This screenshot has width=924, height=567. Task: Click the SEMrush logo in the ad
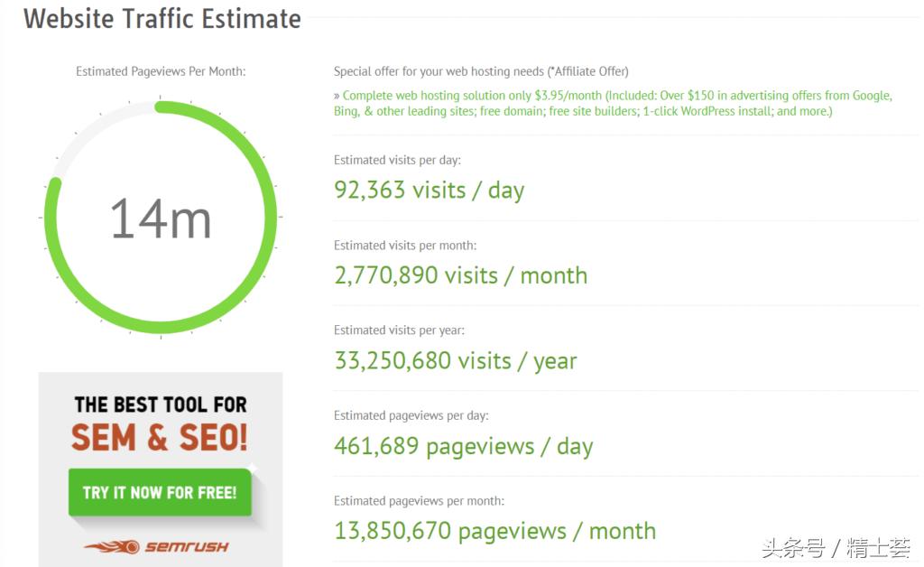156,546
